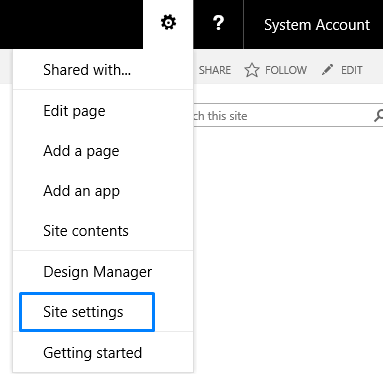Click the SHARE button
Image resolution: width=383 pixels, height=374 pixels.
pos(215,70)
